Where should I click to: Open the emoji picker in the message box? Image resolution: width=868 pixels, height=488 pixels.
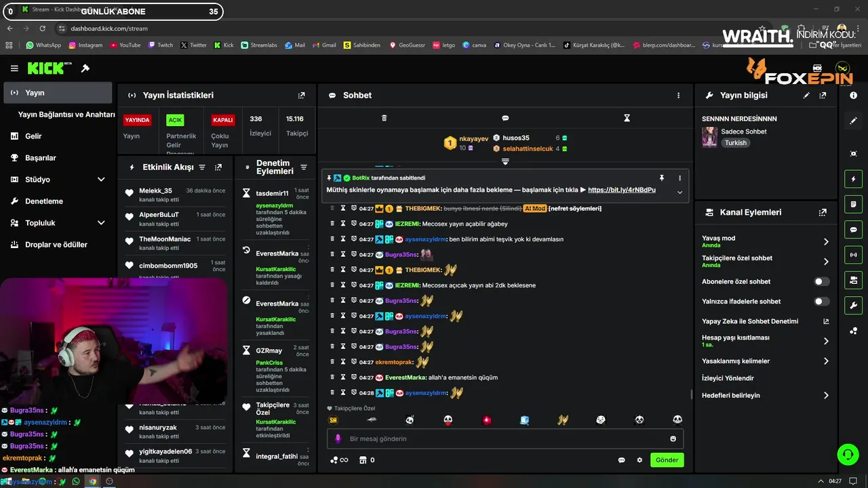point(673,439)
